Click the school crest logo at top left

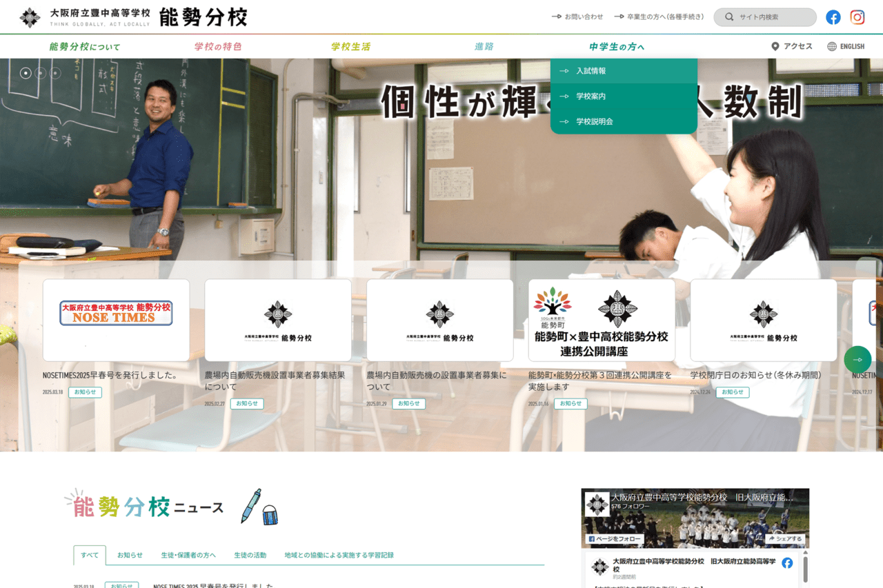30,16
